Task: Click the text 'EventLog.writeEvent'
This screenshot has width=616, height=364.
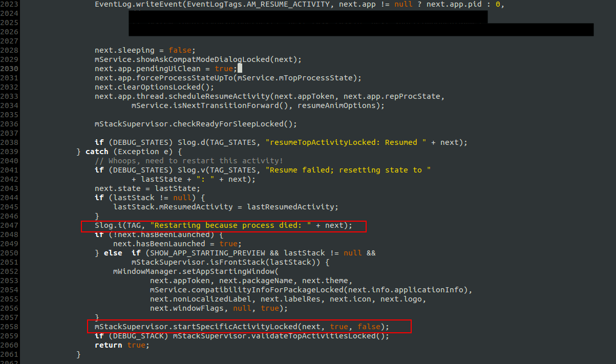Action: pos(138,4)
